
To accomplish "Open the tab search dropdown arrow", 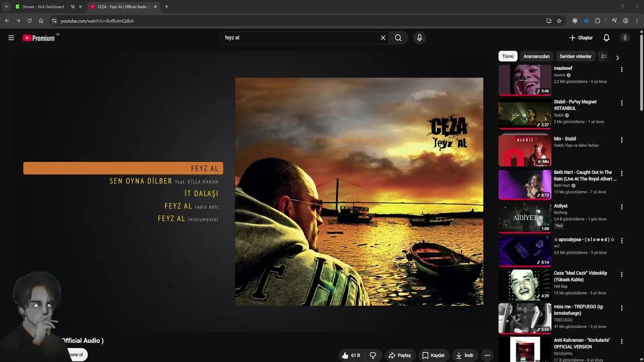I will coord(6,7).
